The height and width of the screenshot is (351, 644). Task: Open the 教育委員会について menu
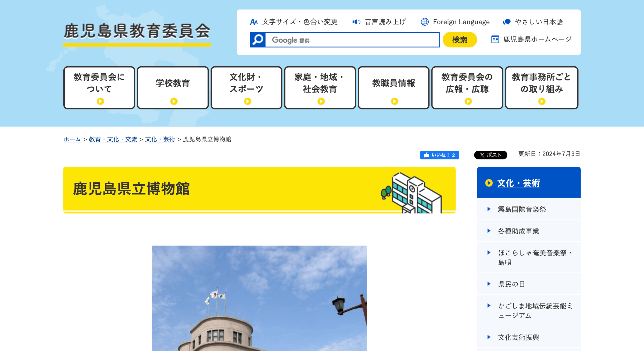click(99, 88)
